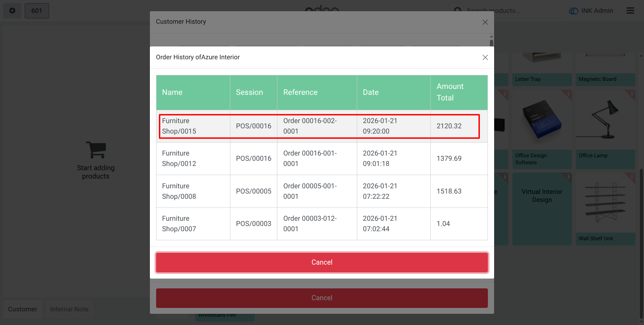
Task: Select order tab 601
Action: (37, 11)
